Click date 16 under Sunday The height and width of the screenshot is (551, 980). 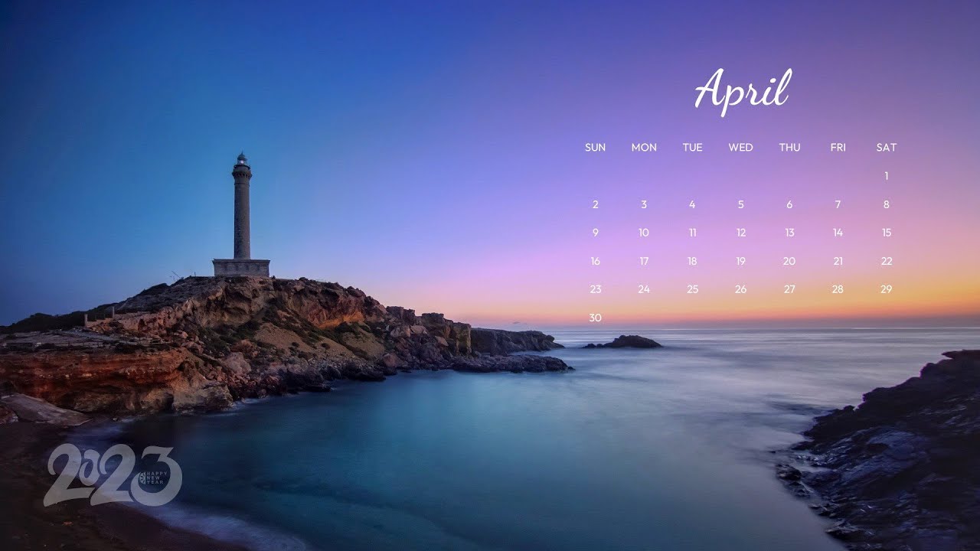[x=595, y=261]
